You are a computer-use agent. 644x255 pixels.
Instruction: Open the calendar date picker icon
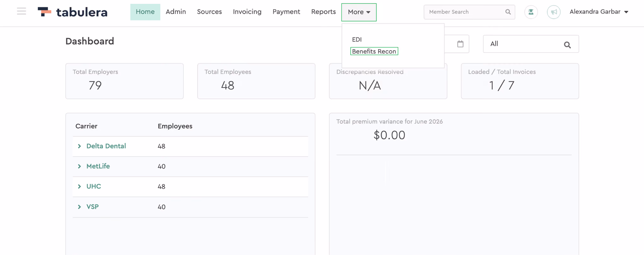click(x=460, y=44)
